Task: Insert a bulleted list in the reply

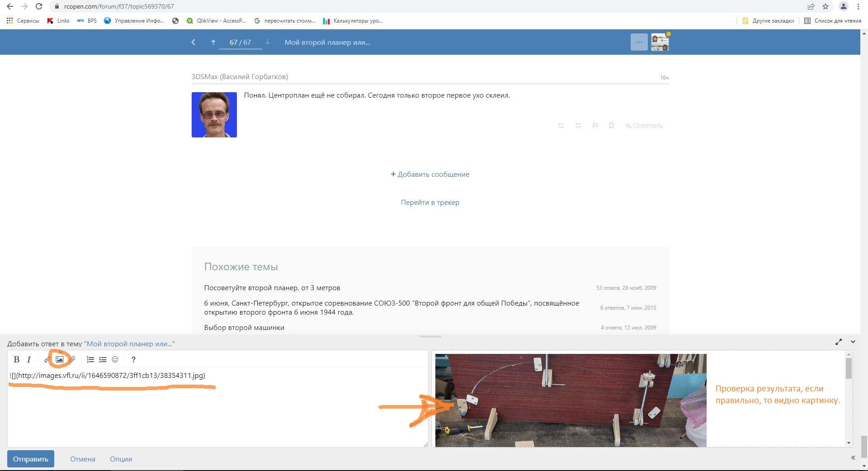Action: 103,359
